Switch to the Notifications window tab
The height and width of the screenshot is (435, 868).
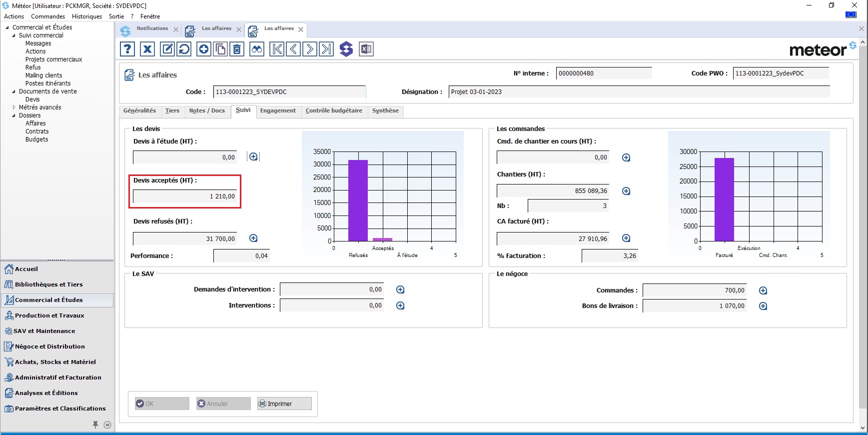click(152, 28)
